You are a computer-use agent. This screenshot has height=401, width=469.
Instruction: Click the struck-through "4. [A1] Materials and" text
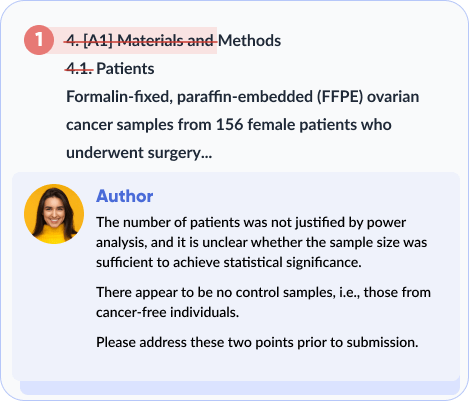[141, 41]
